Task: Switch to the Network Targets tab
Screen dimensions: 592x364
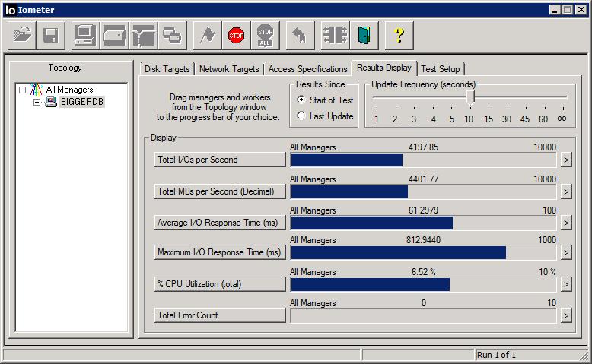Action: coord(229,69)
